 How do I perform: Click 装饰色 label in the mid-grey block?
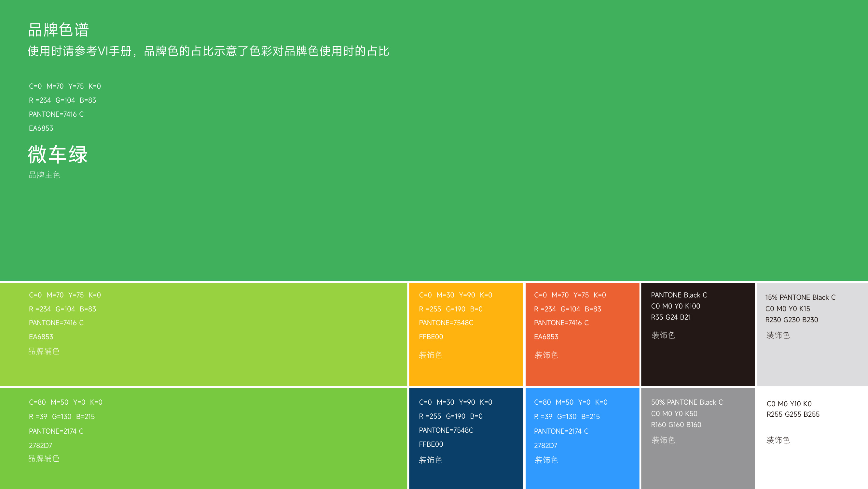(663, 440)
